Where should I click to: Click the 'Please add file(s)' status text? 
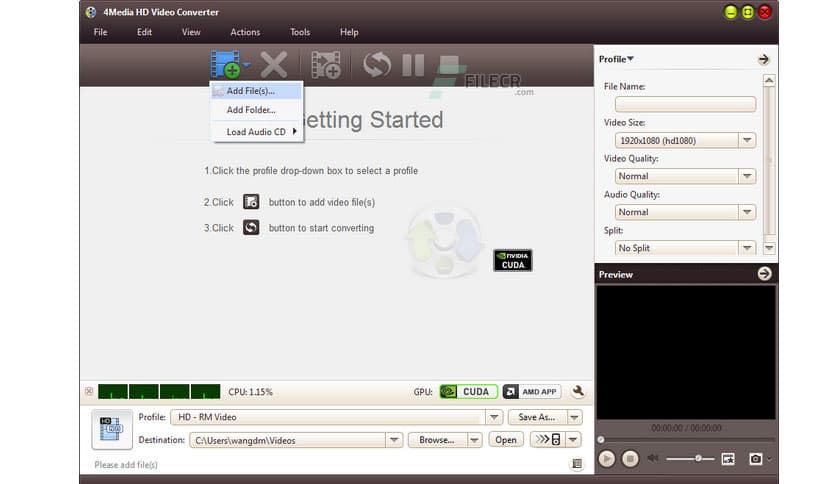tap(126, 465)
